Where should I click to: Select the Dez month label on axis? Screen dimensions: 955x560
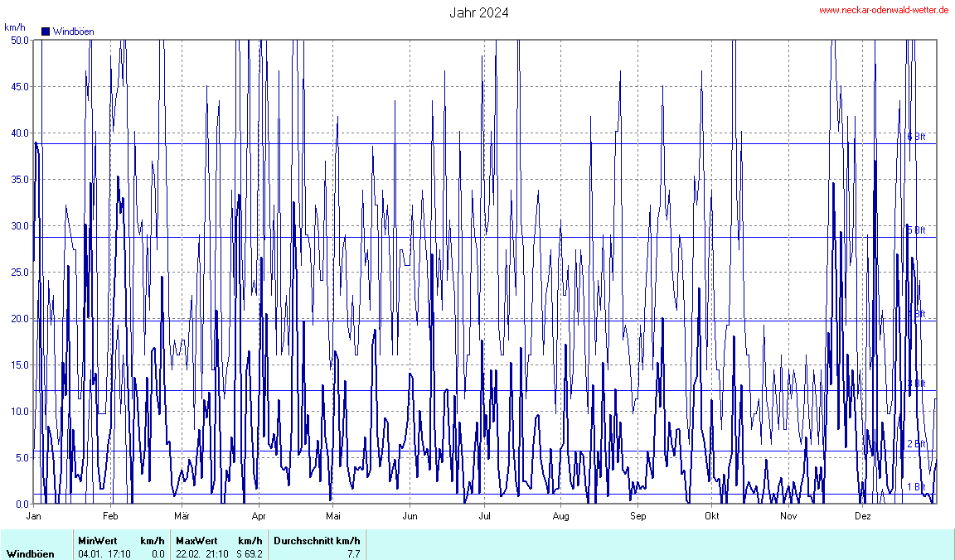pyautogui.click(x=863, y=516)
